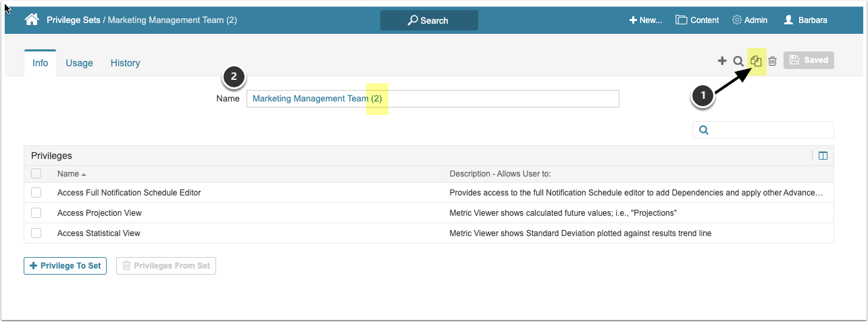Screen dimensions: 868x322
Task: Open the Content folder menu
Action: [697, 20]
